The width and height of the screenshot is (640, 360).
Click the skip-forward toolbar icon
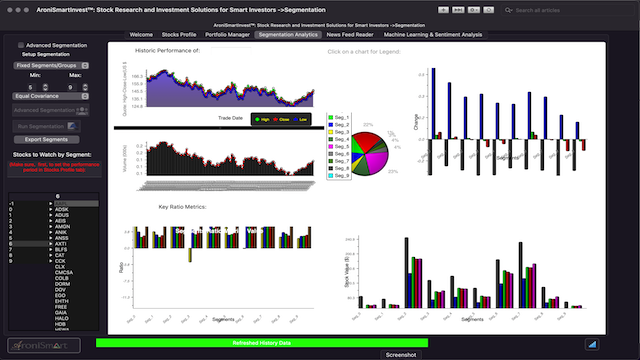(458, 10)
